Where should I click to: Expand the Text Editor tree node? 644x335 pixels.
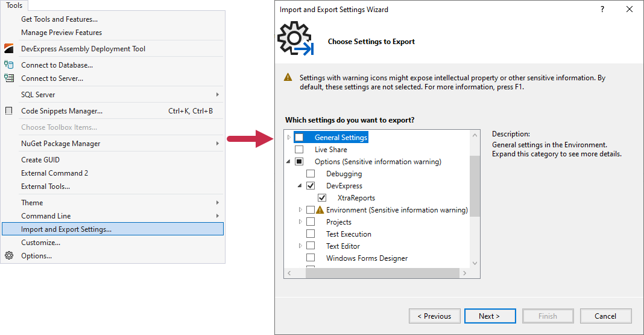[300, 246]
